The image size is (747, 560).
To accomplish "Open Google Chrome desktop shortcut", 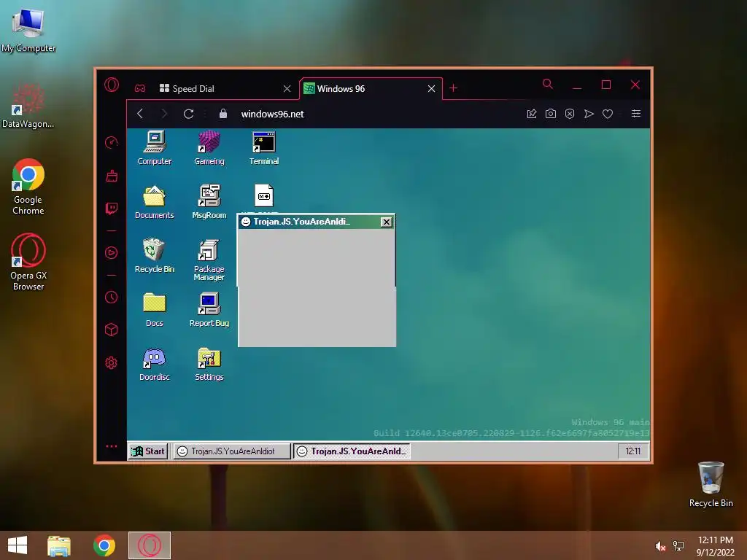I will pos(28,187).
